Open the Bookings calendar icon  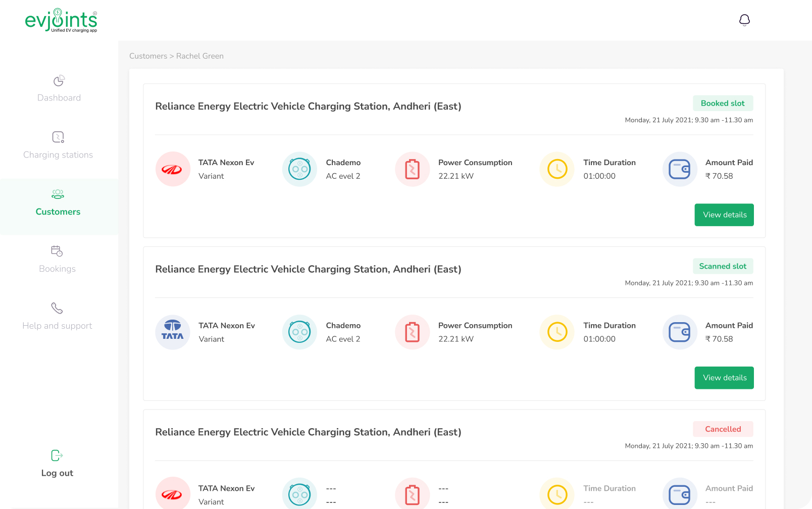coord(57,251)
